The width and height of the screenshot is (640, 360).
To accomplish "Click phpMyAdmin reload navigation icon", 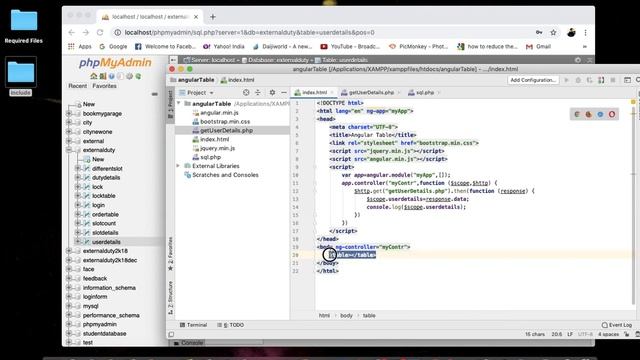I will [x=138, y=76].
